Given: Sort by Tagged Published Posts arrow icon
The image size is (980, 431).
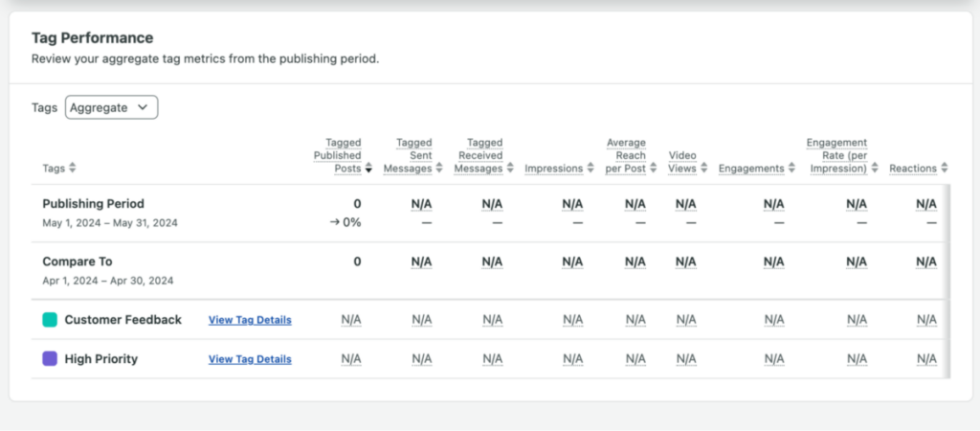Looking at the screenshot, I should click(x=368, y=169).
